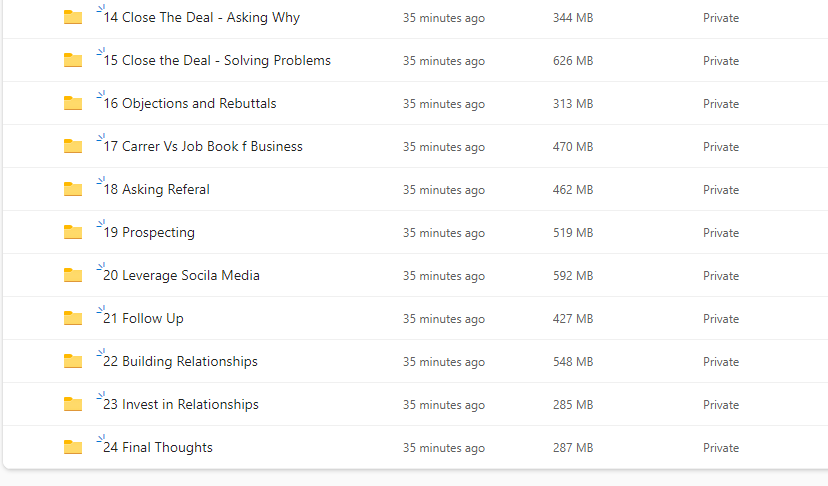Click the 21 Follow Up folder name
Screen dimensions: 828x486
pyautogui.click(x=143, y=319)
